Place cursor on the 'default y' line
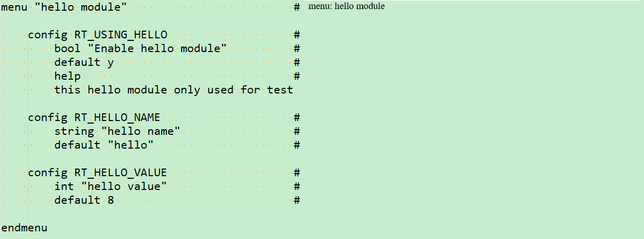 (x=84, y=62)
